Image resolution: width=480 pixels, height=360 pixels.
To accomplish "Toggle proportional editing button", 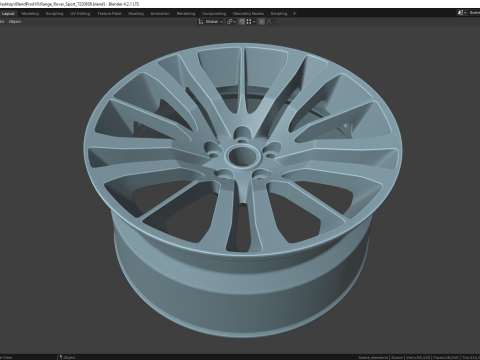I will click(262, 22).
